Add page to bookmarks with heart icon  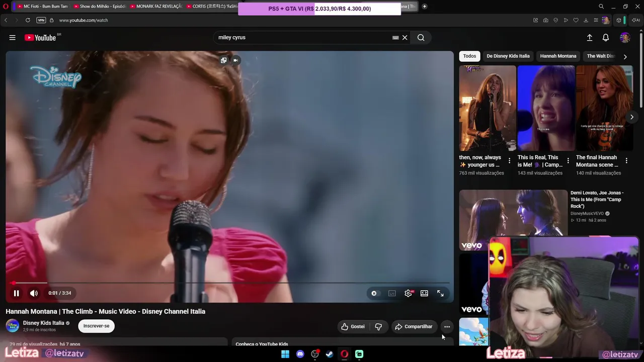pyautogui.click(x=576, y=20)
